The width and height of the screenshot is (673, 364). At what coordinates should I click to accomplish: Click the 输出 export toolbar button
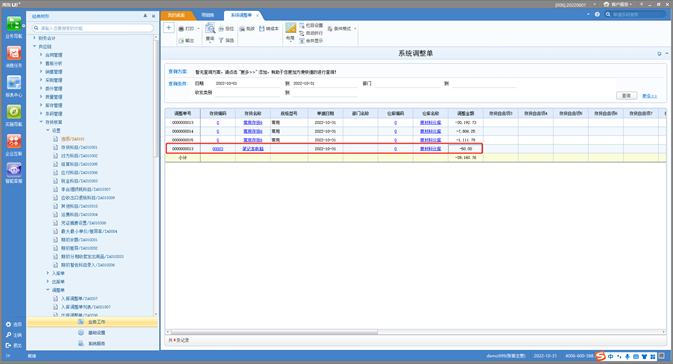[186, 40]
